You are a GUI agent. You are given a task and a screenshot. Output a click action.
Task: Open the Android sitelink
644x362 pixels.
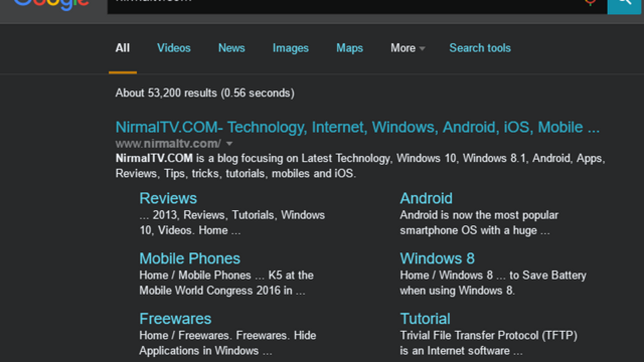[x=426, y=198]
